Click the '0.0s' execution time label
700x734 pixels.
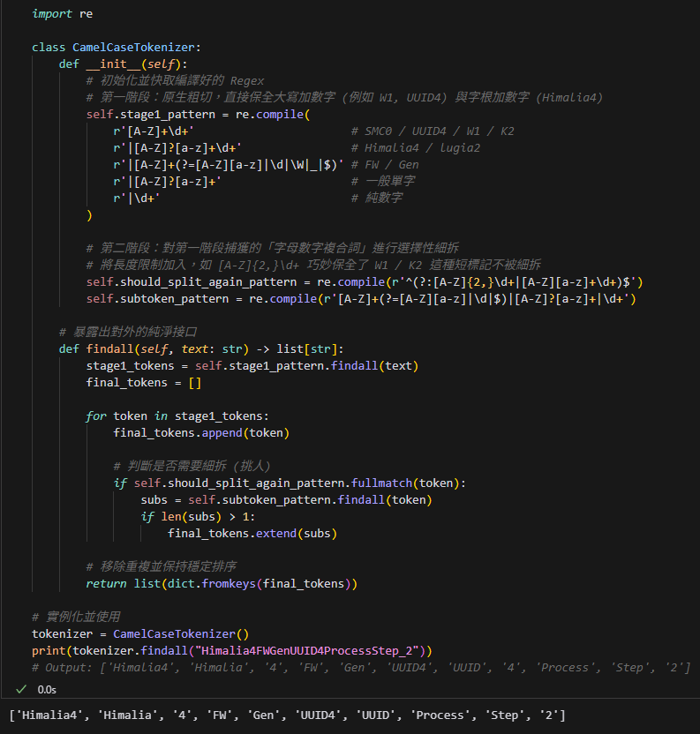(47, 690)
